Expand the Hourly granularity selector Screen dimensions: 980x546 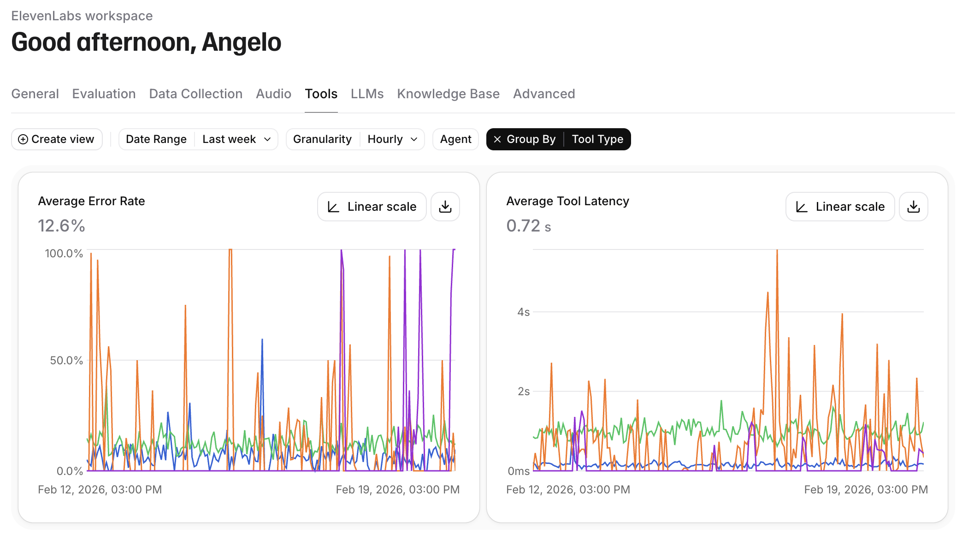tap(392, 139)
